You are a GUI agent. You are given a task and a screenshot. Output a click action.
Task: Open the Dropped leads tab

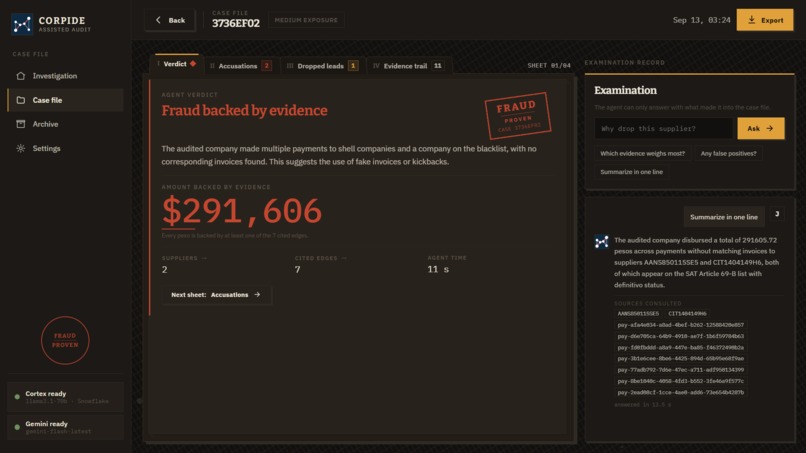point(322,66)
